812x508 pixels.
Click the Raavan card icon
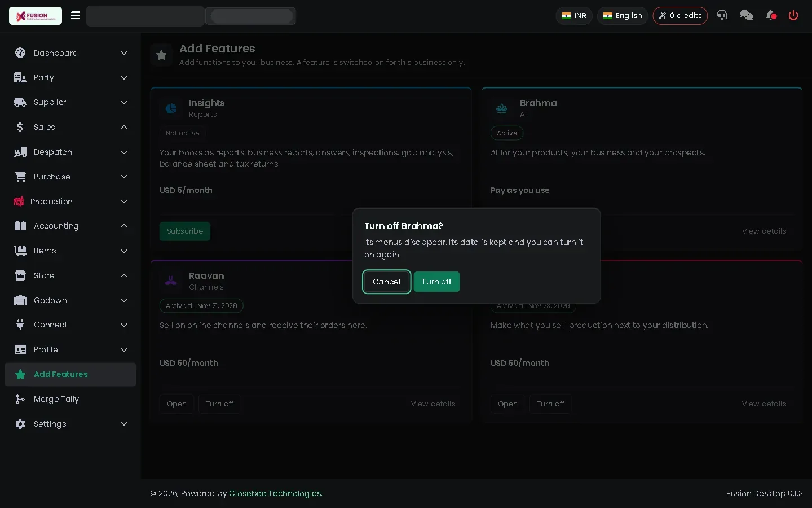point(171,281)
